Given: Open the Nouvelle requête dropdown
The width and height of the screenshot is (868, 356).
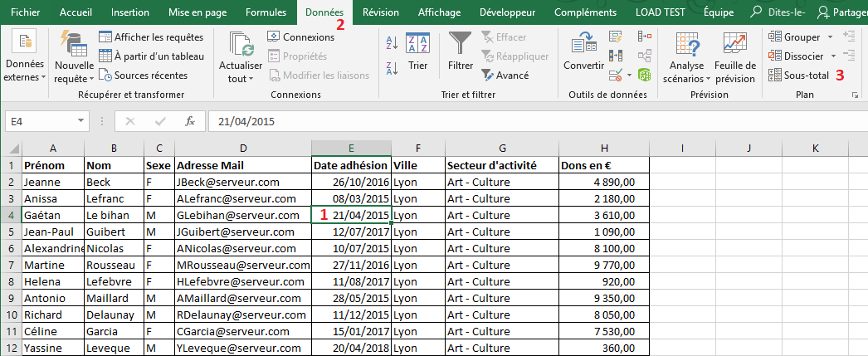Looking at the screenshot, I should click(x=75, y=71).
